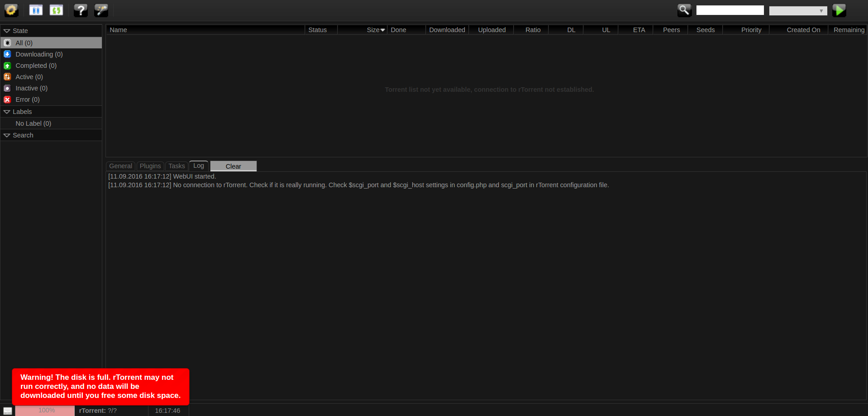The width and height of the screenshot is (868, 416).
Task: Sort by Name column header
Action: 205,30
